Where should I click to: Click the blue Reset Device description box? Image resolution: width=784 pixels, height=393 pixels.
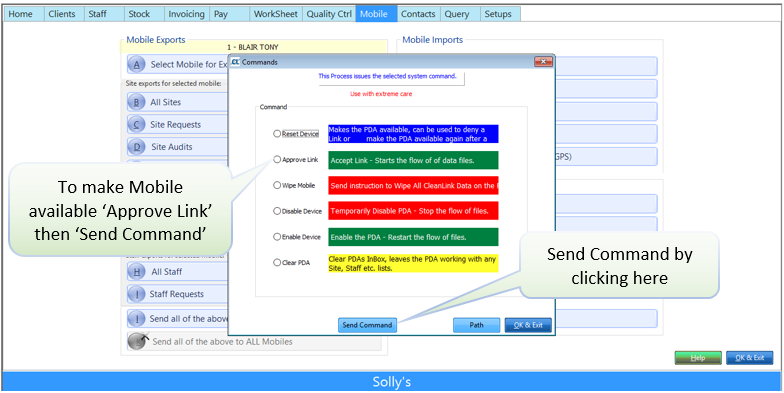tap(414, 134)
